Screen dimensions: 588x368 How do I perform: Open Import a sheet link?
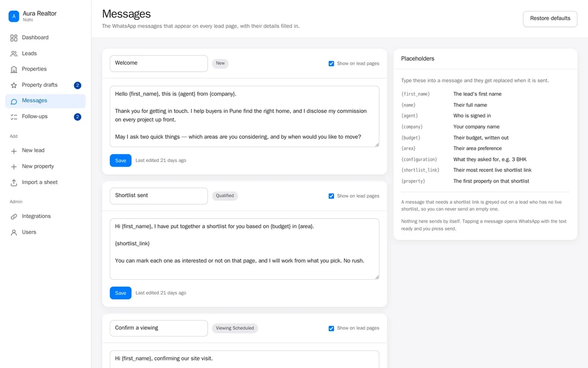pos(46,183)
